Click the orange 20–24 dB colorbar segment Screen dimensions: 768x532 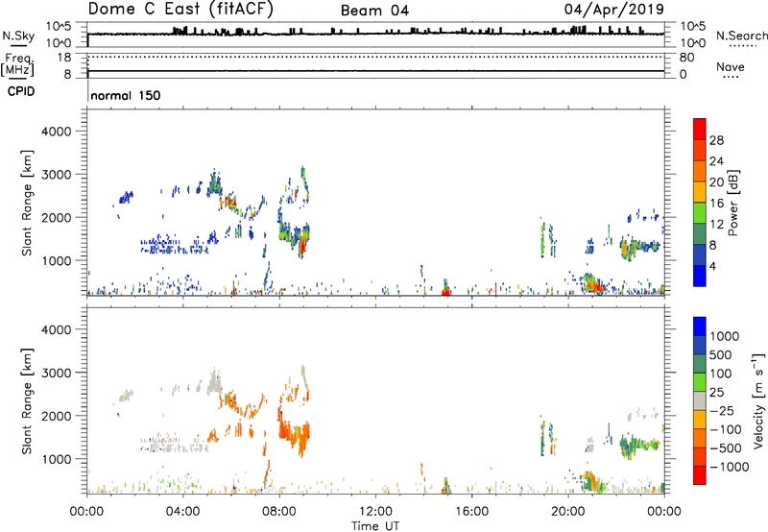click(700, 172)
